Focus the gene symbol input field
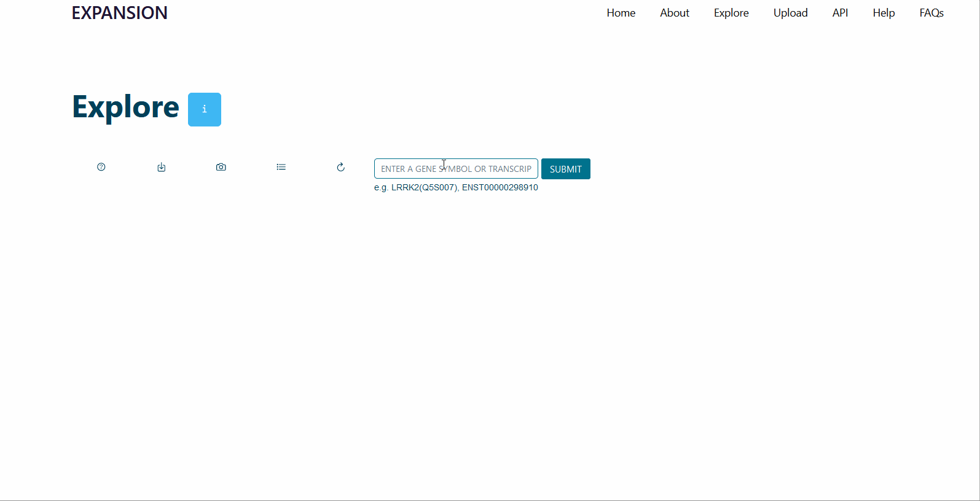 (456, 169)
